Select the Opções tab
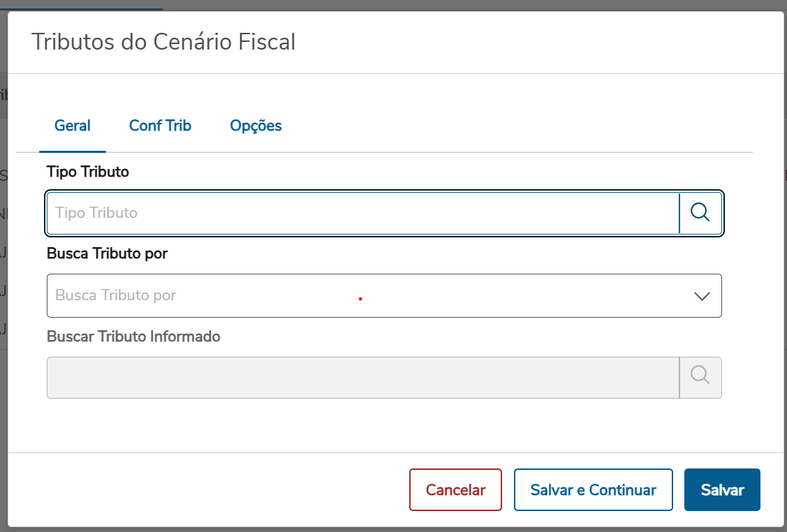787x532 pixels. [256, 126]
